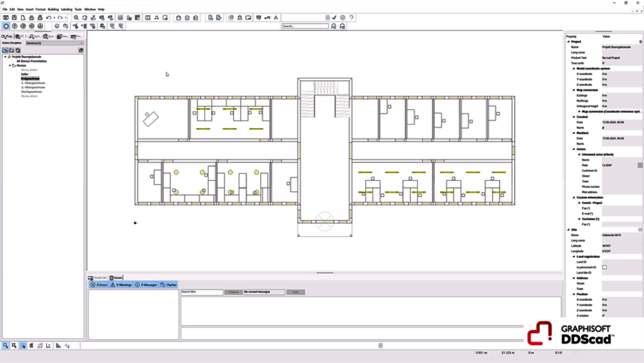Open the help question mark icon

click(x=352, y=18)
